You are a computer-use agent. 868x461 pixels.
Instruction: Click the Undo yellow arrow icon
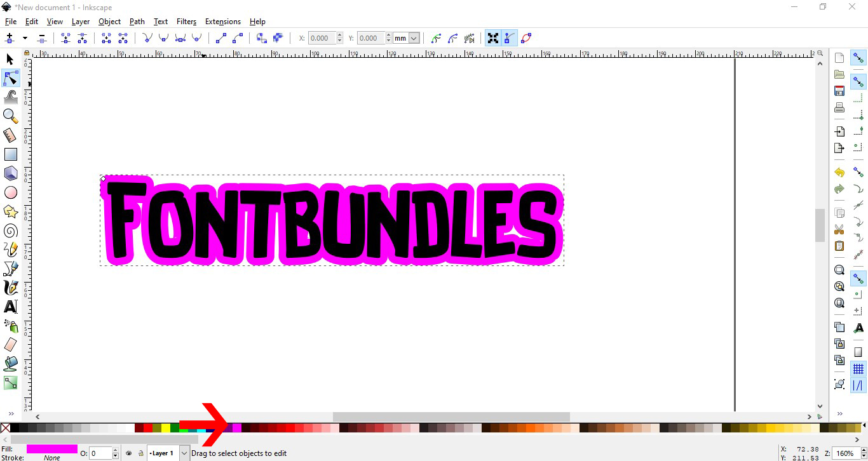click(x=839, y=173)
